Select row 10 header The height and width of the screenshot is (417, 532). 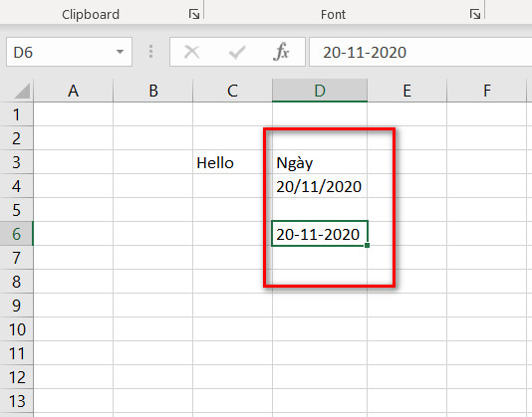click(x=16, y=329)
